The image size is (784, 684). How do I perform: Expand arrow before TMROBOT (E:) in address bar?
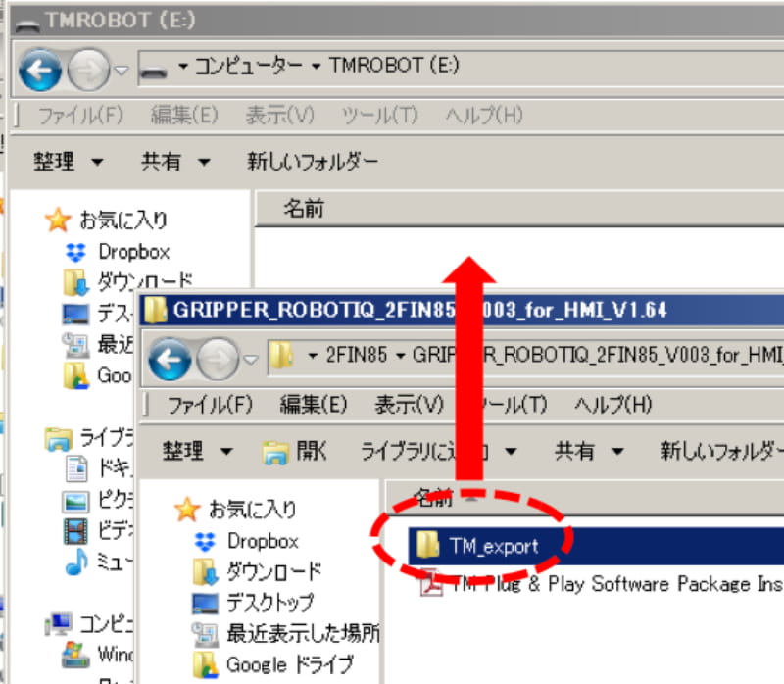click(x=316, y=66)
